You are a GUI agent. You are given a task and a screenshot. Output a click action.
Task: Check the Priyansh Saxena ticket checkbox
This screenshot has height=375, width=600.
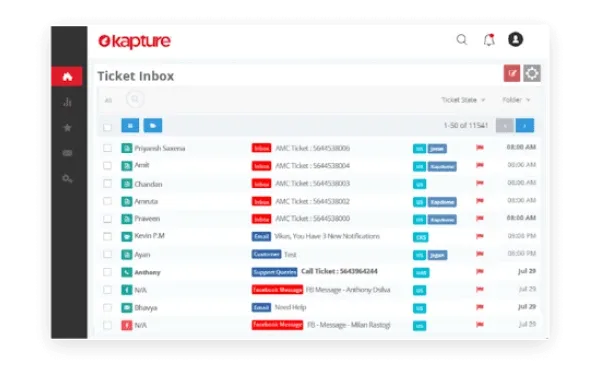pos(108,148)
